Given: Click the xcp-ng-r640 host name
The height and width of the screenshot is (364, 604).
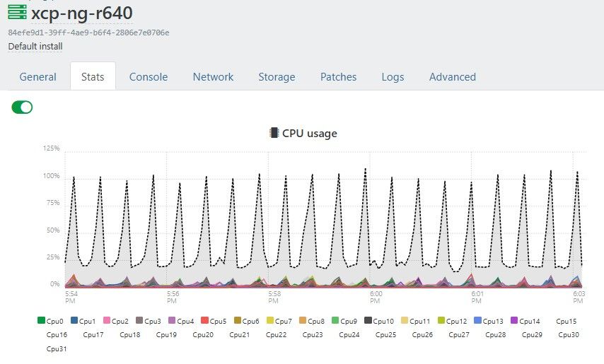Looking at the screenshot, I should (x=82, y=13).
